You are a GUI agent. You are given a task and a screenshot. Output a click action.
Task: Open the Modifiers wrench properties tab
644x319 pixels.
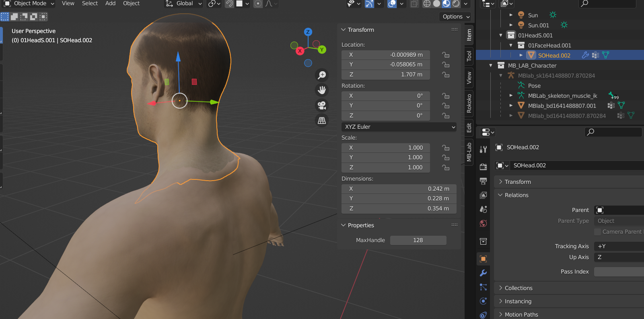coord(484,273)
